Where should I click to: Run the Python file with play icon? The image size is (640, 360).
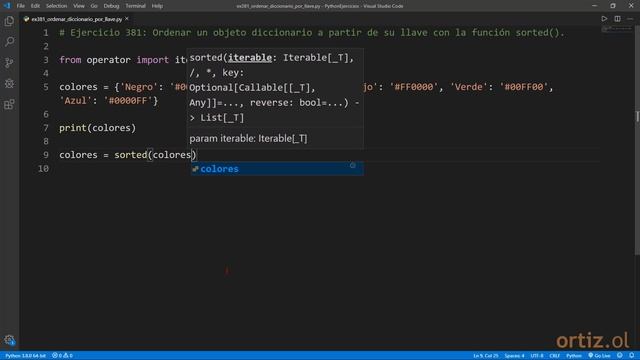point(604,19)
